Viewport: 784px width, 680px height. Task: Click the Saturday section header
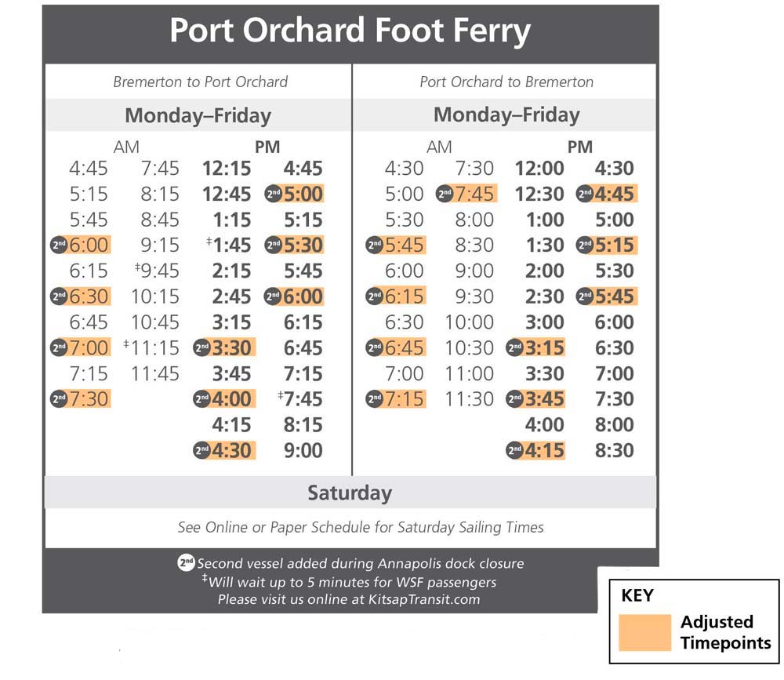coord(350,493)
